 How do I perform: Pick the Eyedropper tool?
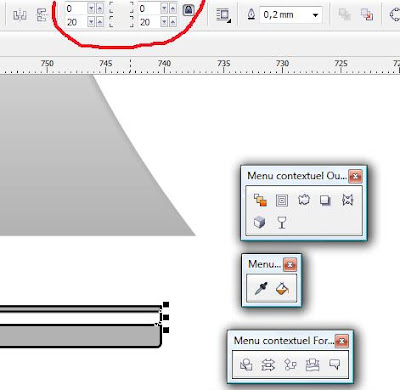click(261, 289)
